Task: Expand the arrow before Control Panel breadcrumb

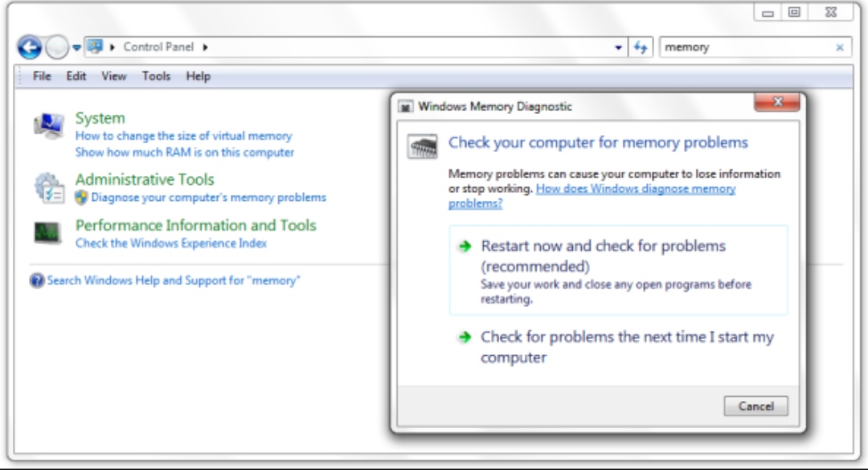Action: [x=113, y=47]
